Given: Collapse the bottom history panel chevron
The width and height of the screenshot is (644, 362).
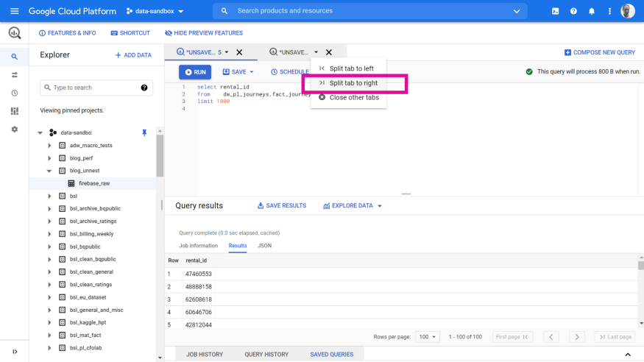Looking at the screenshot, I should tap(628, 355).
